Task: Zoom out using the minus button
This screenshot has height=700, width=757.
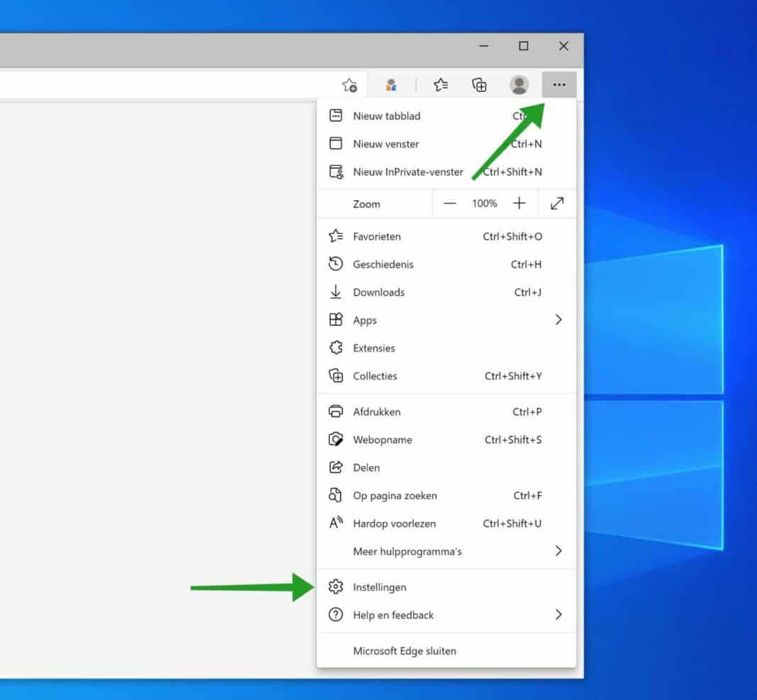Action: click(450, 204)
